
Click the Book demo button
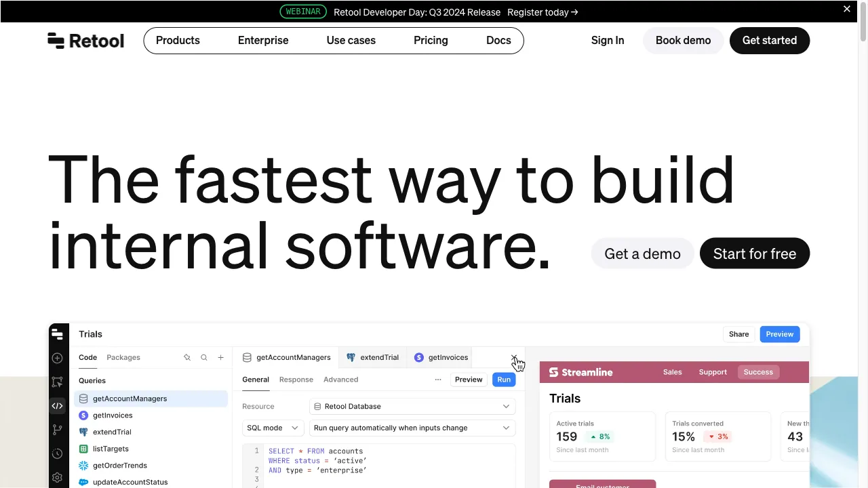(x=684, y=41)
